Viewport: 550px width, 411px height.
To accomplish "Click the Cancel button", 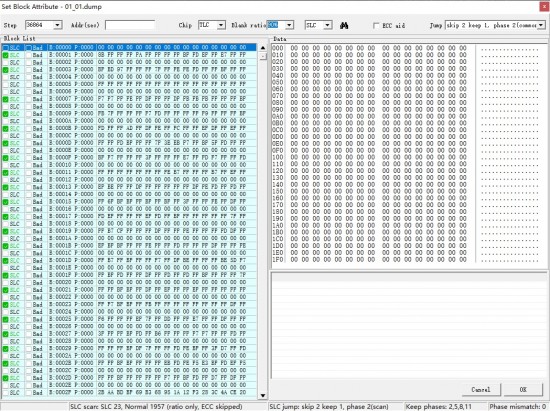I will tap(481, 390).
